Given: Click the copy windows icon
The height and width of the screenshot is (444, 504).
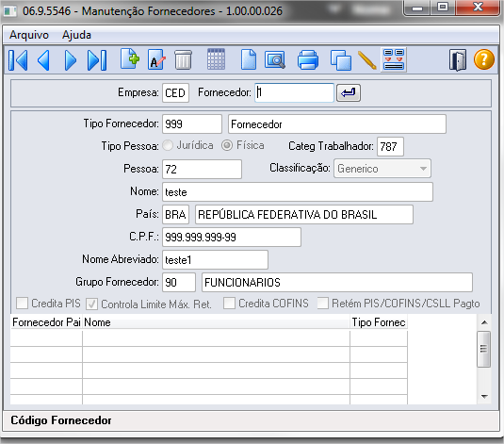Looking at the screenshot, I should (341, 59).
